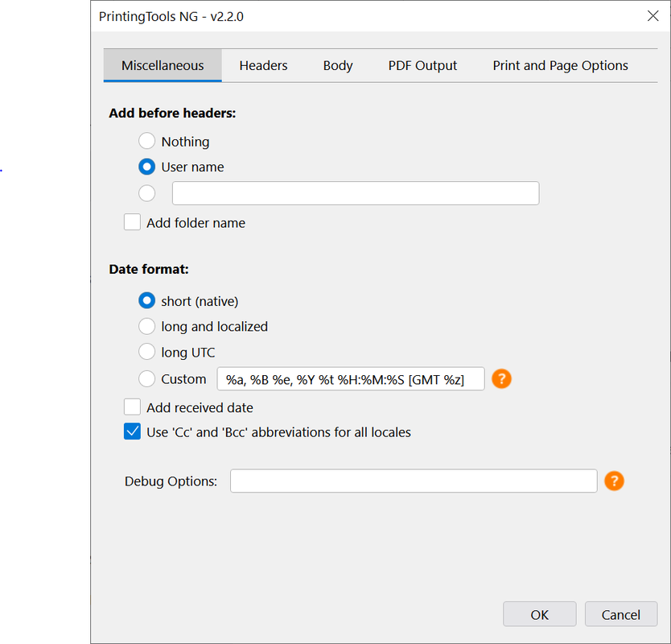This screenshot has width=671, height=644.
Task: Open the Body tab
Action: (x=338, y=65)
